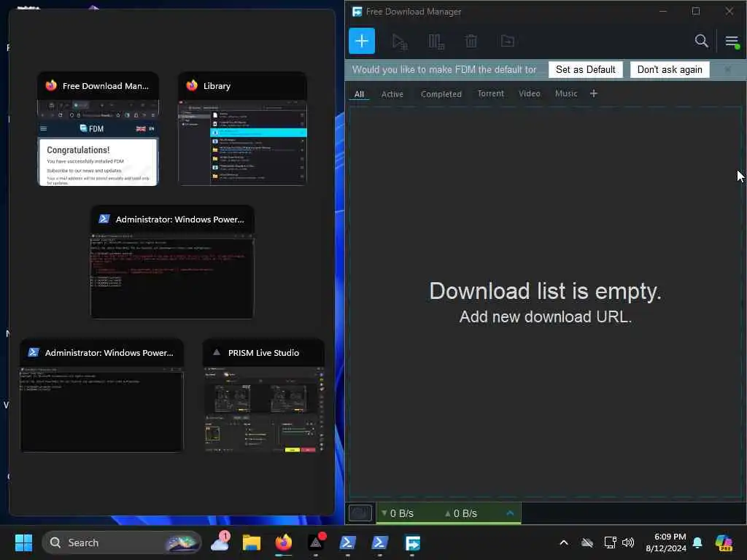Select the PRISM Live Studio window thumbnail
Screen dimensions: 747x560
pyautogui.click(x=263, y=395)
